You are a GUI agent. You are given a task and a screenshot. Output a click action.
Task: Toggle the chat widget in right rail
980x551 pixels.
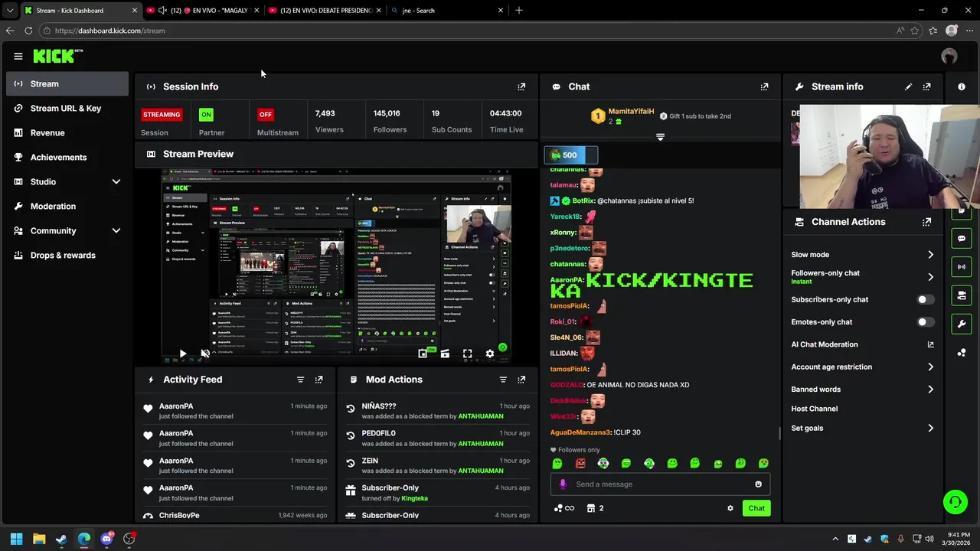[x=962, y=238]
